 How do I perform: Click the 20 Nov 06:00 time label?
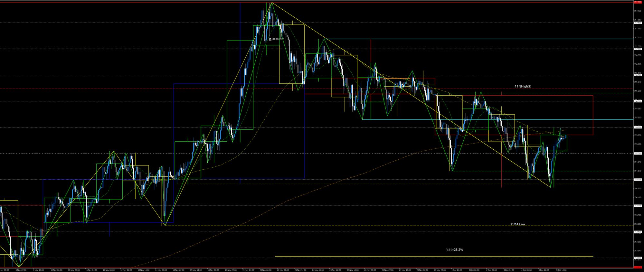[266, 270]
